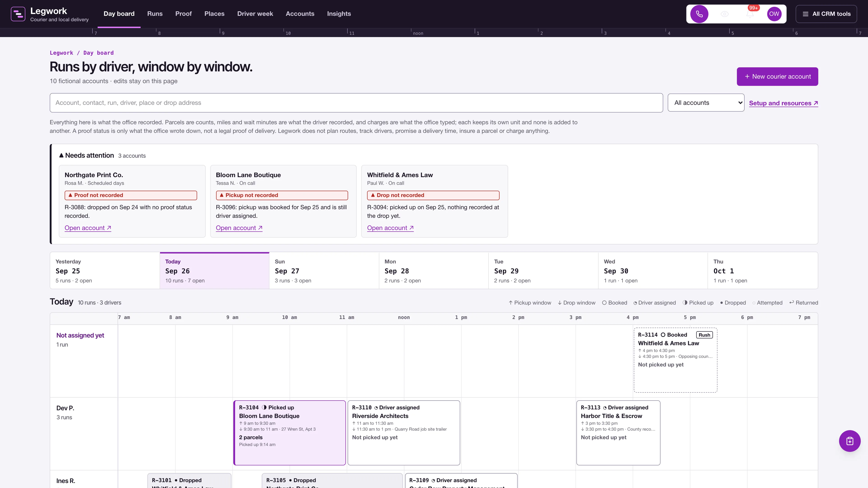Select Sun Sep 27 day

pyautogui.click(x=324, y=270)
